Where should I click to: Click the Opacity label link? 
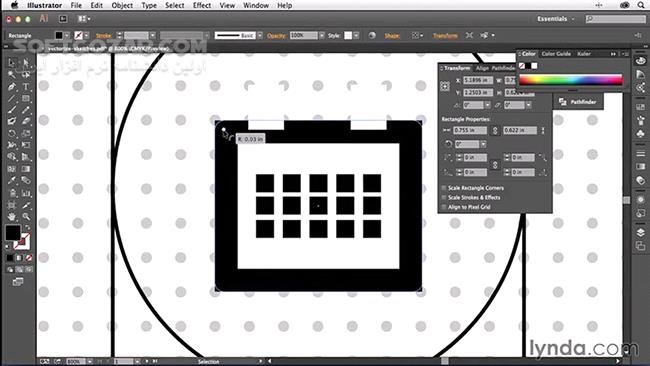coord(276,36)
